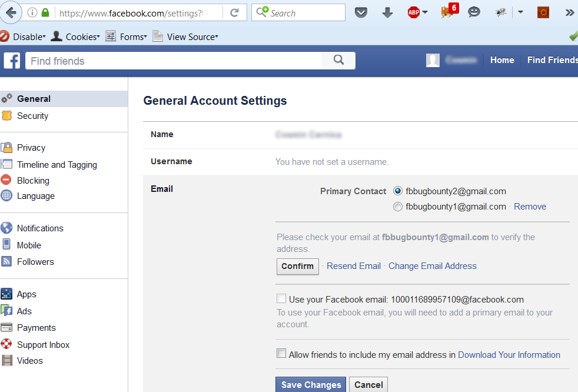Click the green padlock security icon

point(45,13)
